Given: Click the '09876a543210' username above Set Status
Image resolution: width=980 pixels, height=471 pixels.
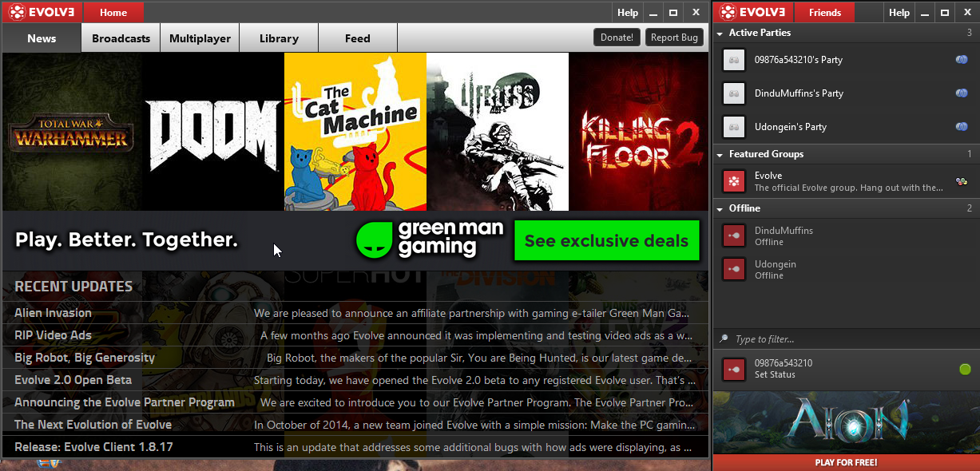Looking at the screenshot, I should [x=784, y=363].
